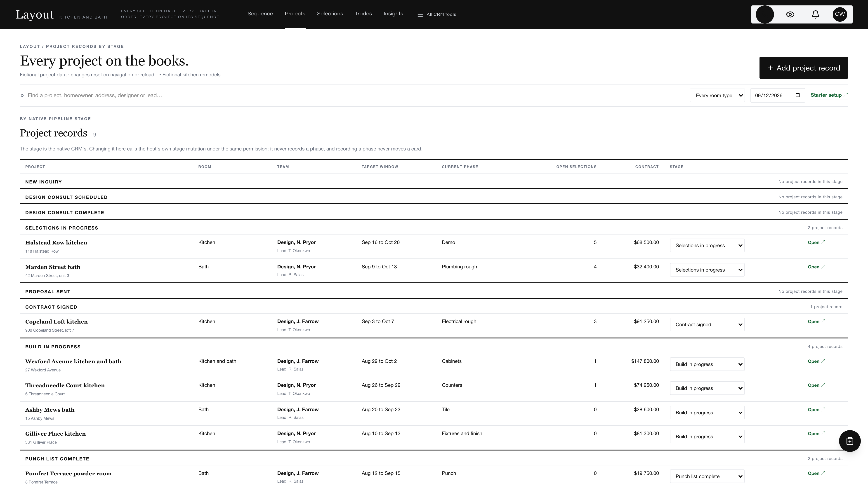
Task: Toggle the eye visibility icon in header
Action: [790, 14]
